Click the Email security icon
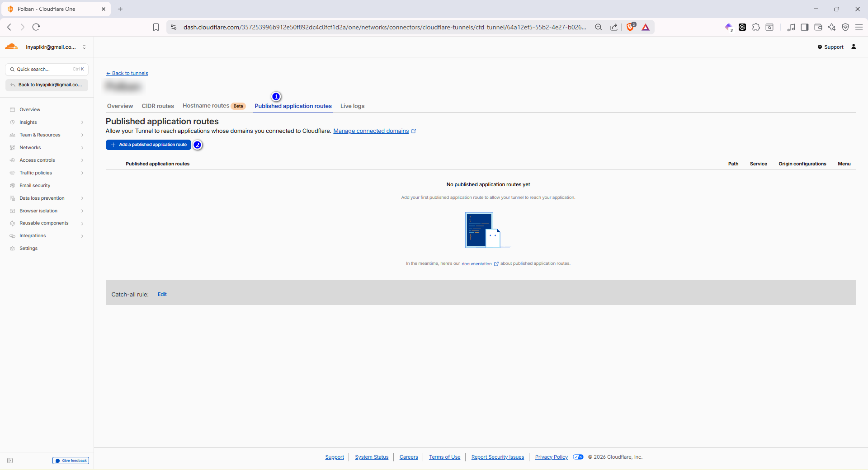 (x=12, y=186)
